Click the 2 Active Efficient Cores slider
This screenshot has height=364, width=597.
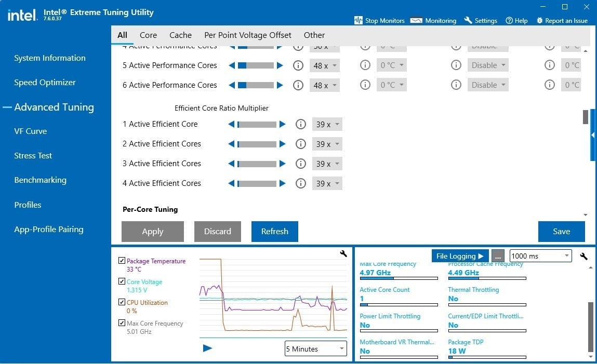[257, 144]
